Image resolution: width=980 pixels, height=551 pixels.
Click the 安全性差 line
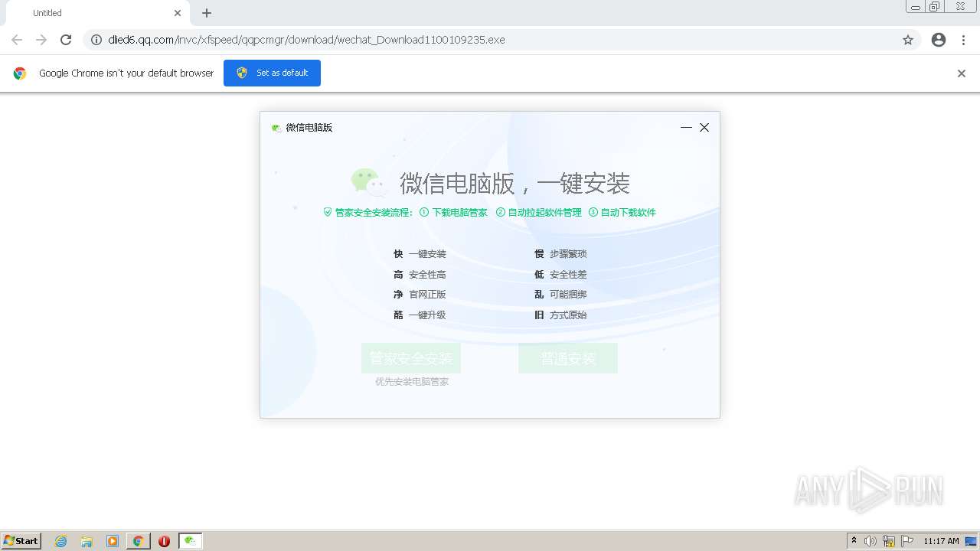coord(560,275)
